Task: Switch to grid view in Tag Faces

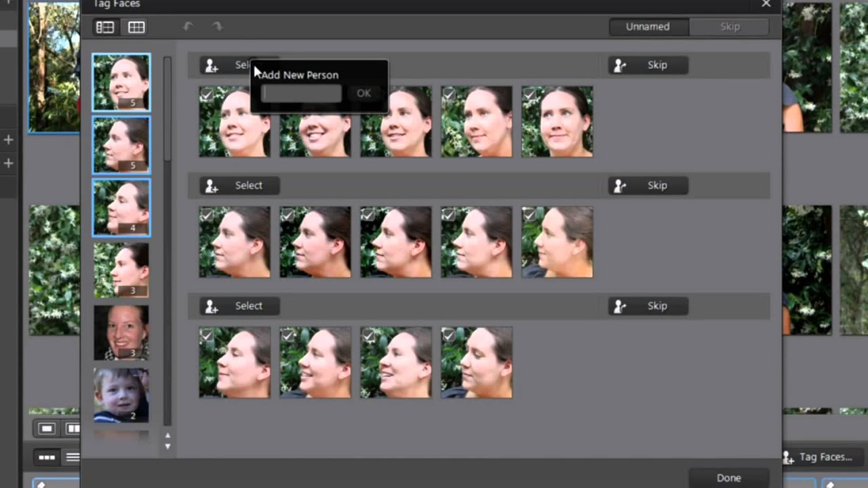Action: 136,27
